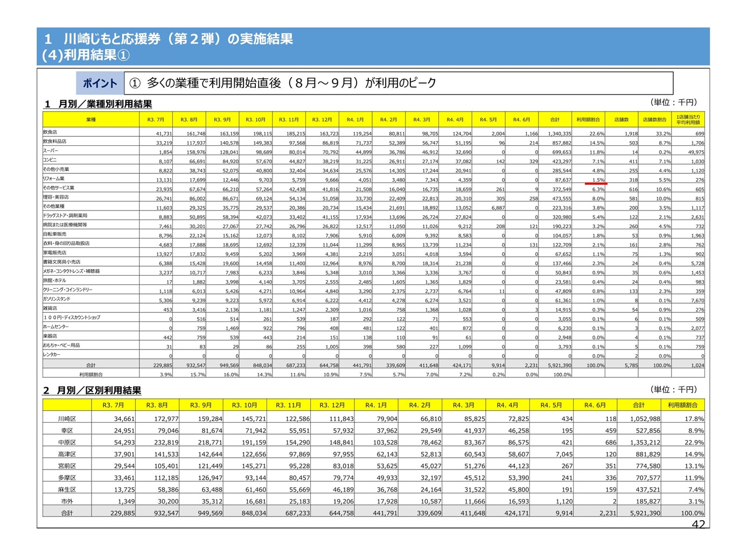The height and width of the screenshot is (560, 747).
Task: Click the 高津区 May value '7,045'
Action: [564, 454]
